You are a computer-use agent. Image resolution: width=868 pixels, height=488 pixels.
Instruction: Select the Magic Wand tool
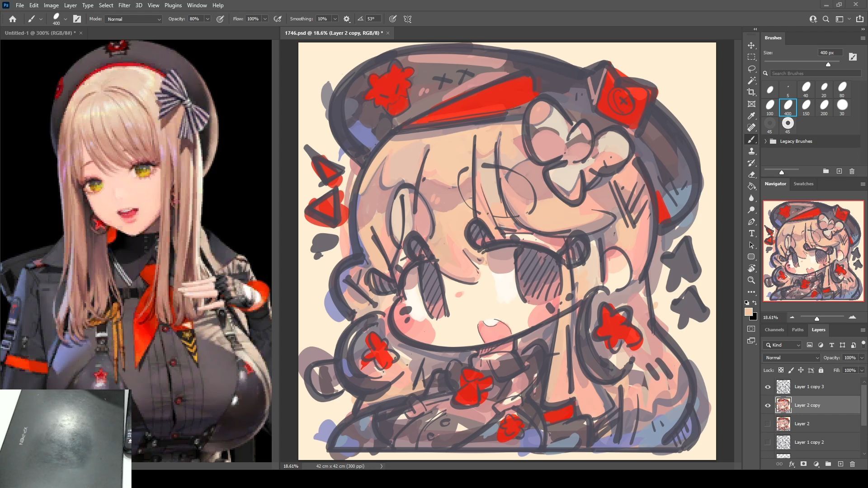click(751, 81)
